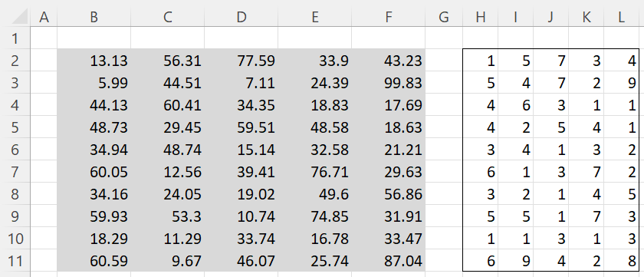Click the cell with value 18.29
644x277 pixels.
pos(94,238)
